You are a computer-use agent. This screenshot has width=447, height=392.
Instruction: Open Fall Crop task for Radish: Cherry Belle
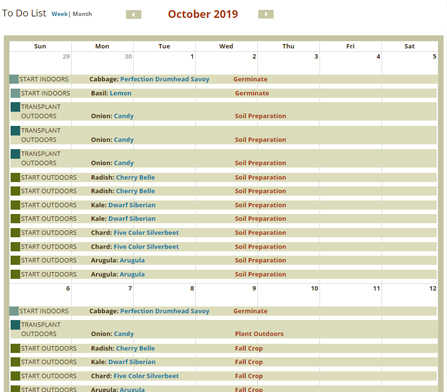tap(249, 348)
